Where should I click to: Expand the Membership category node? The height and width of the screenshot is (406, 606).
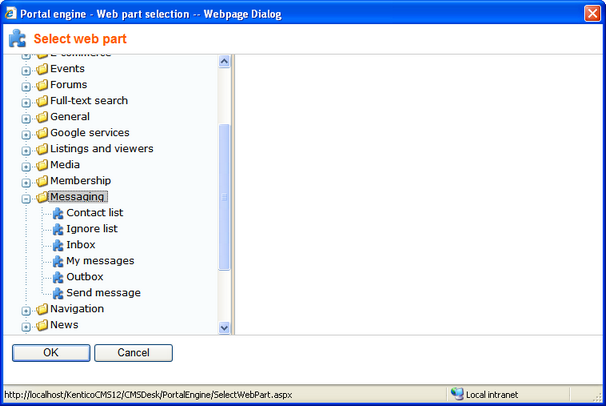click(x=26, y=183)
